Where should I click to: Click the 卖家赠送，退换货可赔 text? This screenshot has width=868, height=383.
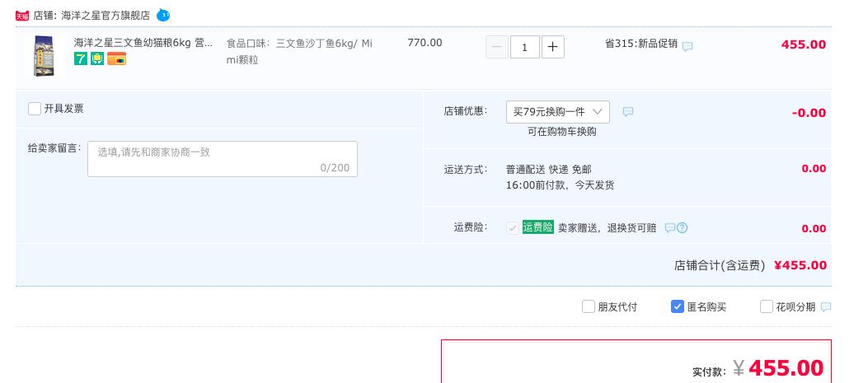point(608,228)
